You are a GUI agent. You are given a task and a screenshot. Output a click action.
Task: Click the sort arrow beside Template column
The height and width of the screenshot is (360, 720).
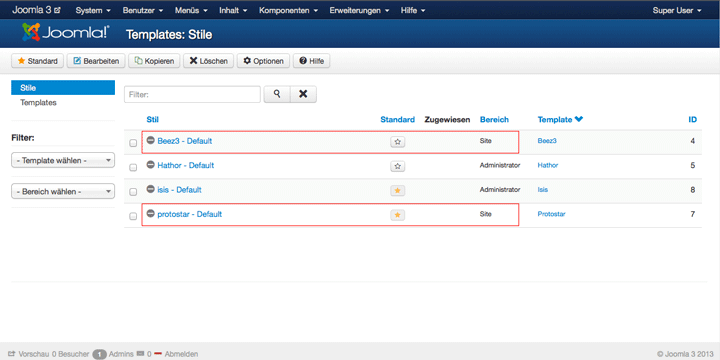579,119
